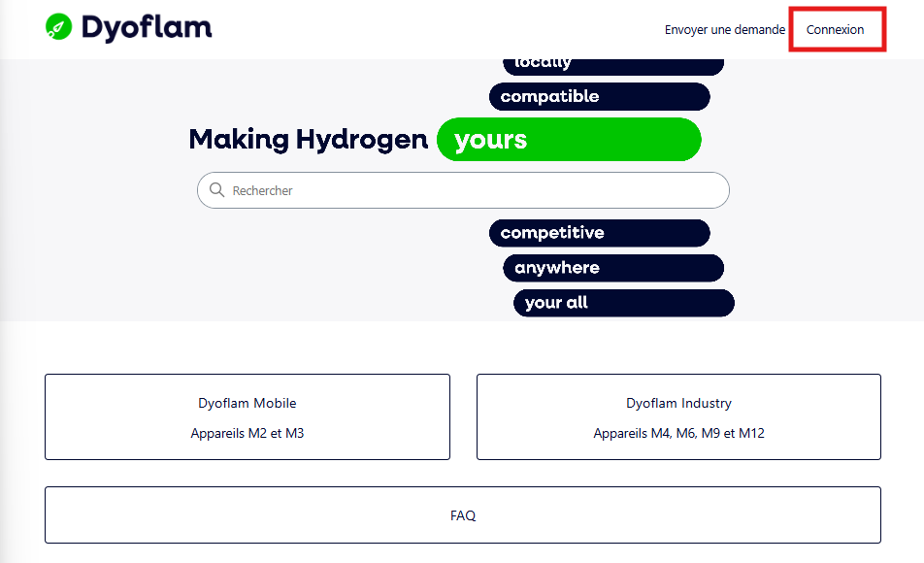The image size is (924, 563).
Task: Open the Connexion login link
Action: (x=835, y=29)
